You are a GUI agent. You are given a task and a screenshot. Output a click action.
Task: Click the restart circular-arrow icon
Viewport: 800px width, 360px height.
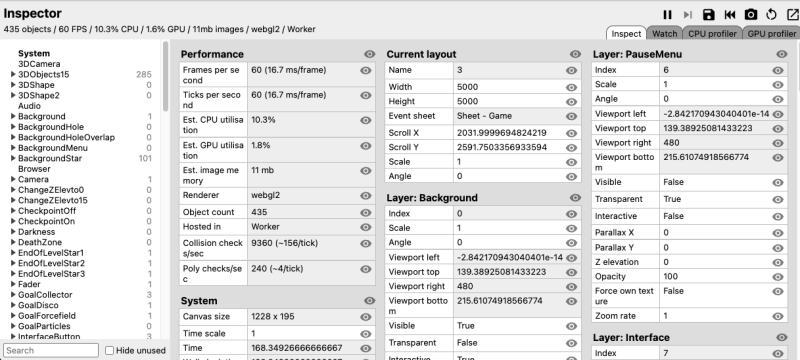coord(771,15)
